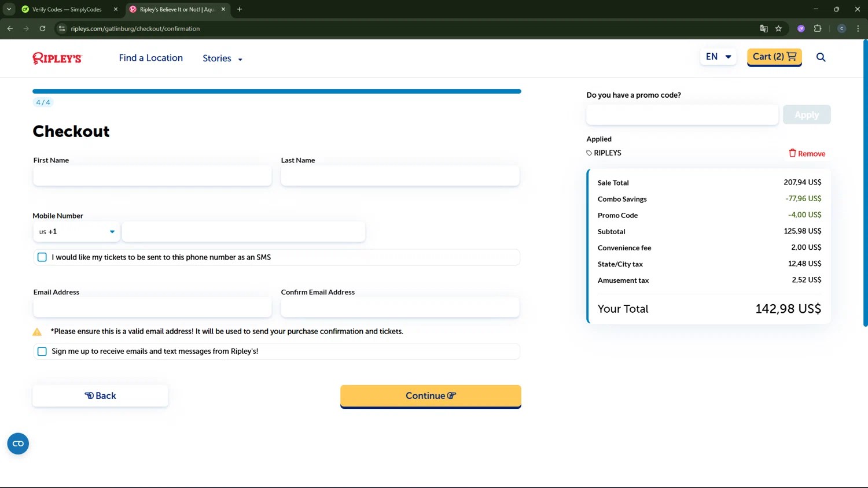Open Find a Location
Screen dimensions: 868x488
pyautogui.click(x=151, y=58)
